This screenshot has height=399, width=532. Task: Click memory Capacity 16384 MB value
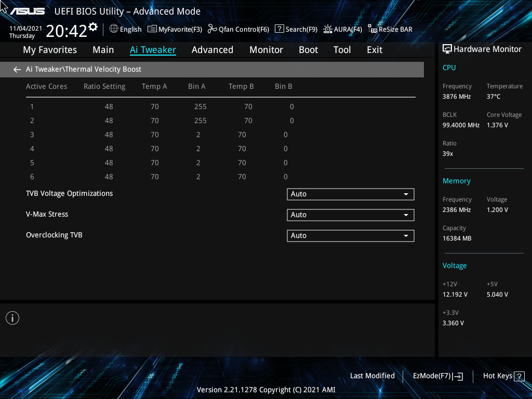(x=457, y=238)
